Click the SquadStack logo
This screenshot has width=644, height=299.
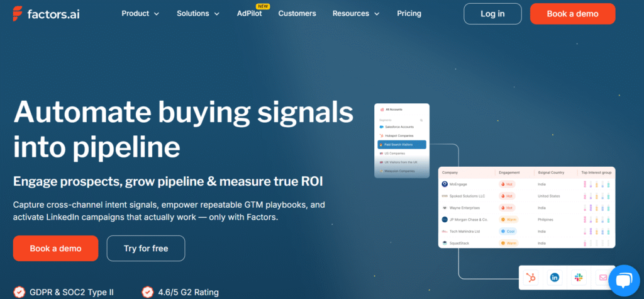[x=445, y=243]
